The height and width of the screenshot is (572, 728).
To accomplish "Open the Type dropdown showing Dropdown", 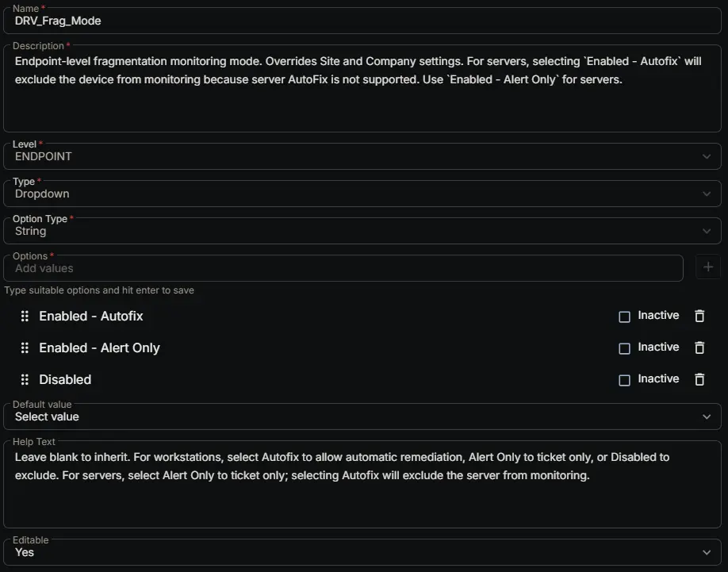I will (362, 194).
